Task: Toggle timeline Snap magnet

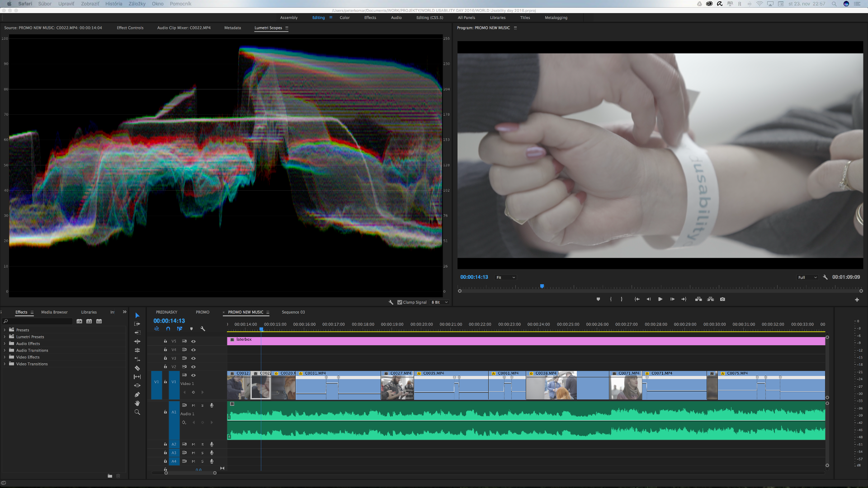Action: 168,329
